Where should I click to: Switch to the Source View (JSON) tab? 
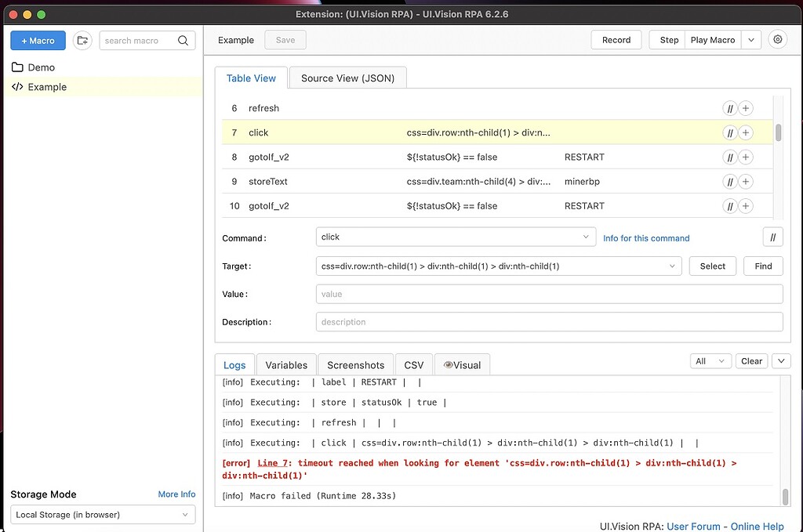(x=347, y=78)
